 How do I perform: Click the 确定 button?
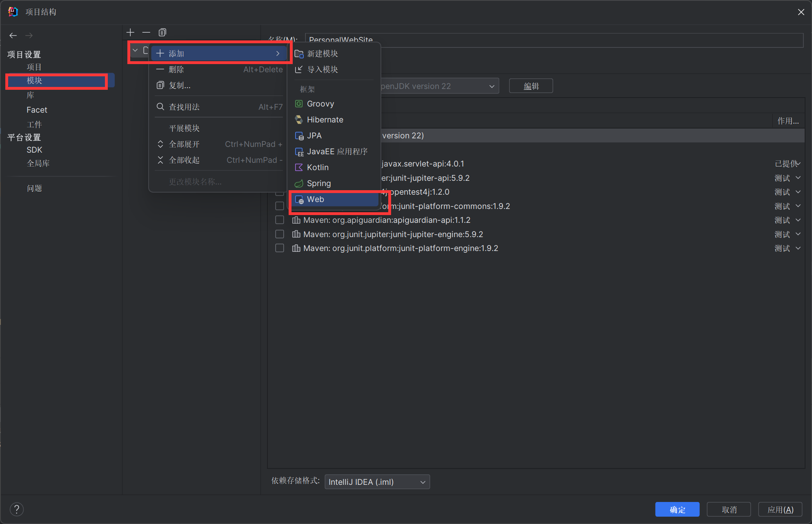click(x=677, y=509)
